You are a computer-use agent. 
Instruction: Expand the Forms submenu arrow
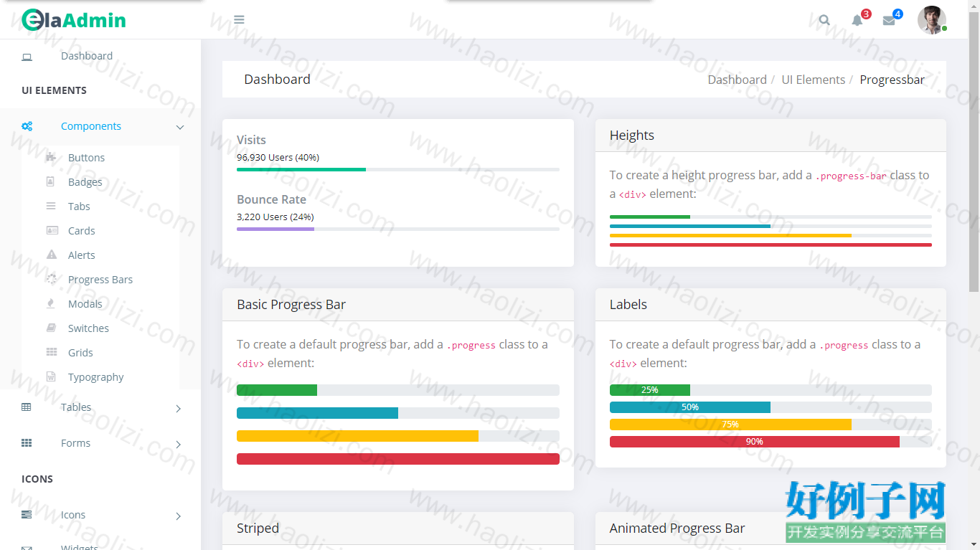[179, 445]
